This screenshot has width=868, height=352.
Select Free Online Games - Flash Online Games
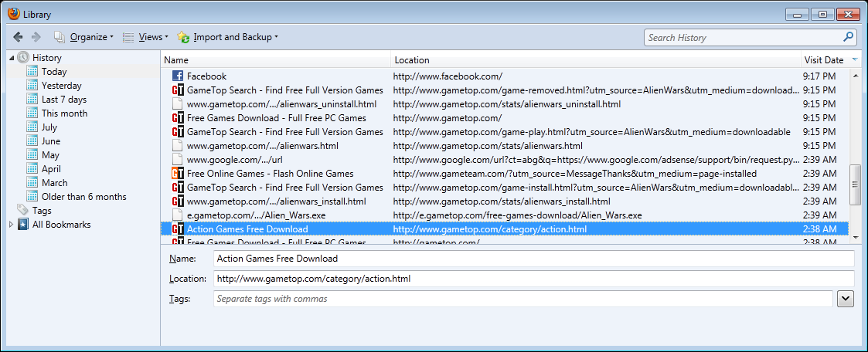point(504,174)
